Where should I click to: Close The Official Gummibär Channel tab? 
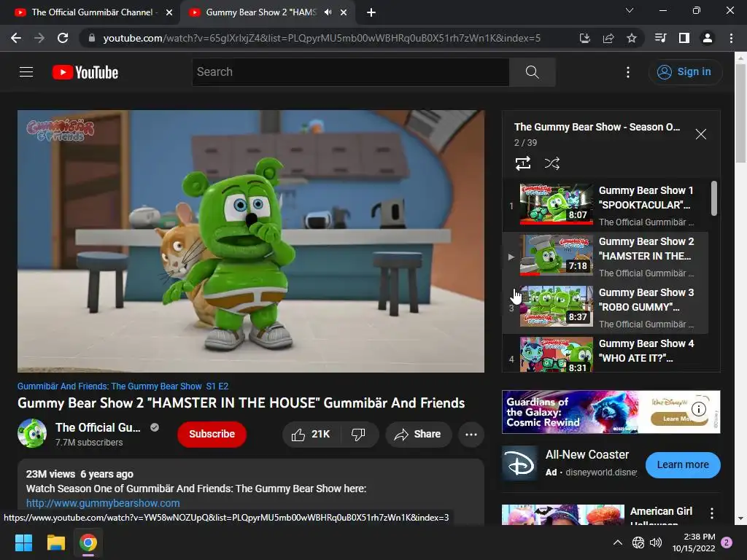pos(169,13)
